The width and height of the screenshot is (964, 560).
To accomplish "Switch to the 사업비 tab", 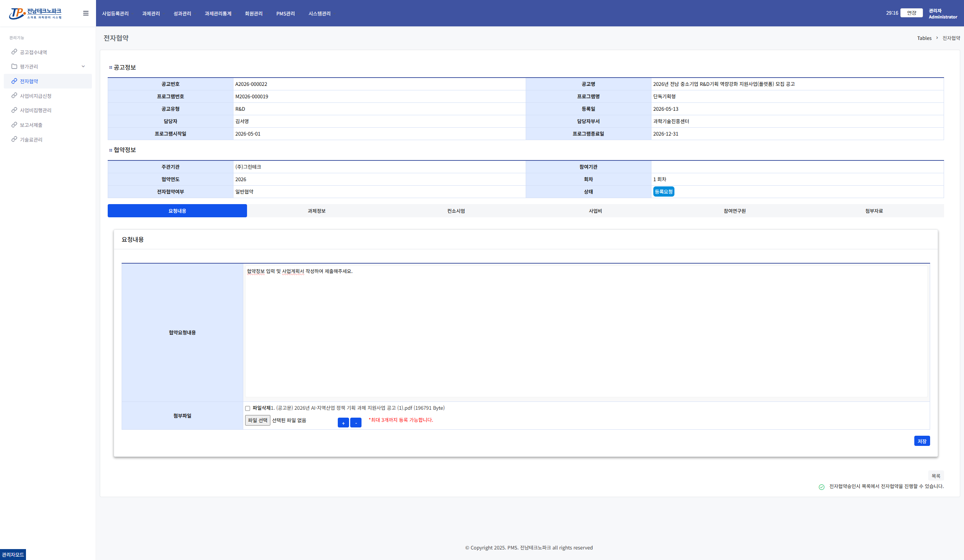I will [595, 211].
